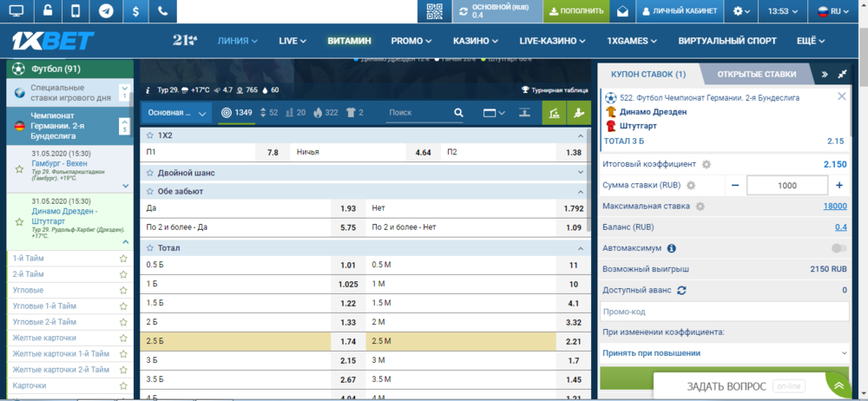Click the stake amount field showing 1000

pyautogui.click(x=787, y=186)
